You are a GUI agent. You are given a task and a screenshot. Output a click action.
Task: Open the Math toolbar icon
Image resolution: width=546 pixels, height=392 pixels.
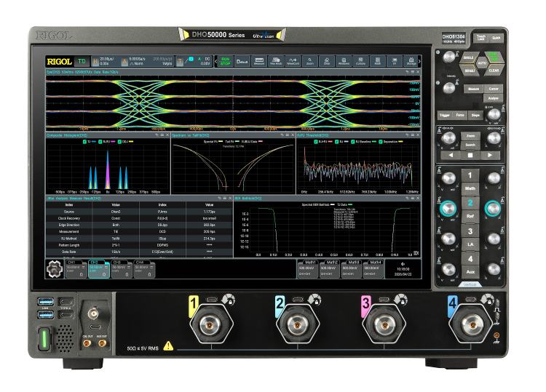coord(377,61)
